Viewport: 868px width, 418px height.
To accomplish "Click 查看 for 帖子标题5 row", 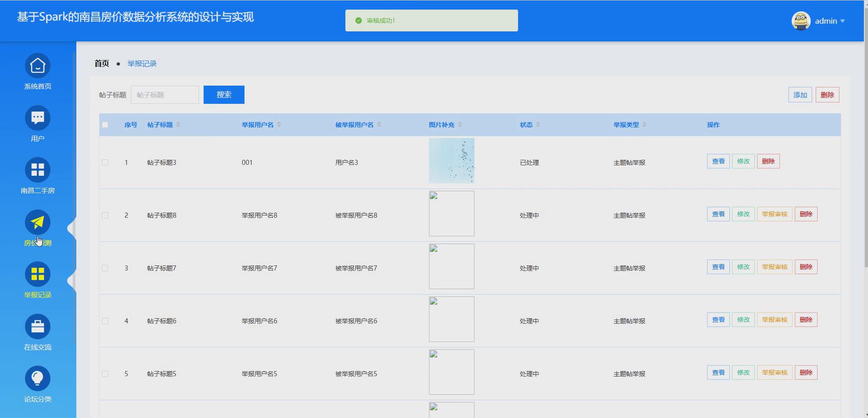I will tap(718, 373).
